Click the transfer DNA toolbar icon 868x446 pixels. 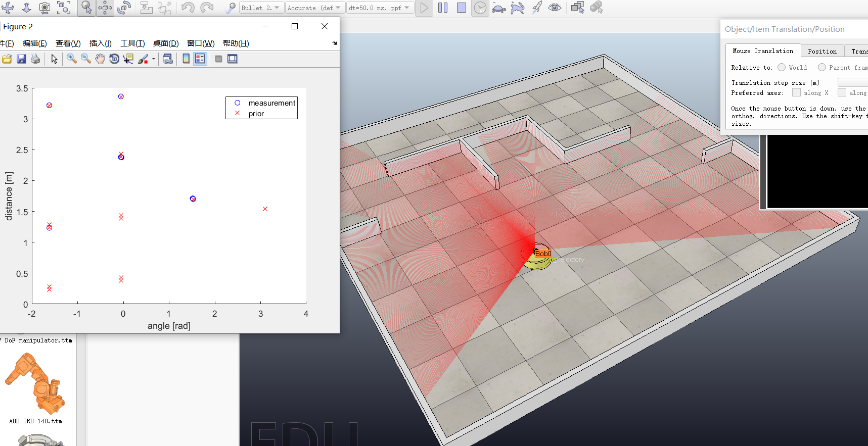[164, 8]
